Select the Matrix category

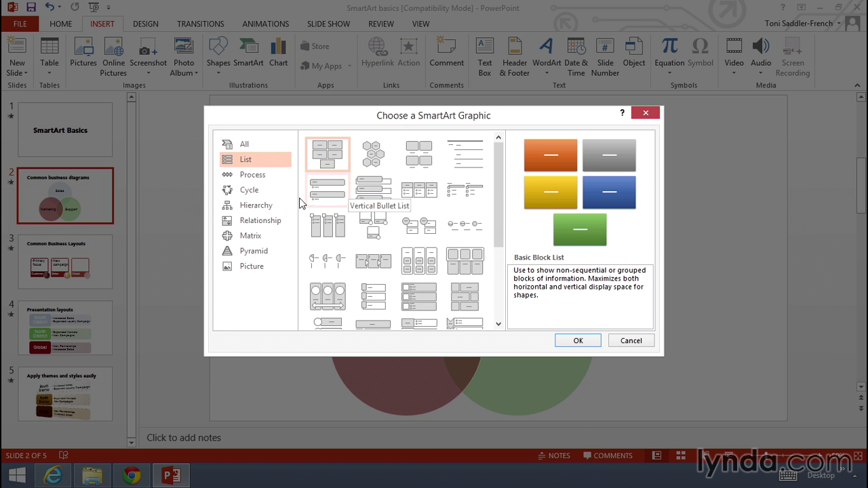tap(256, 235)
